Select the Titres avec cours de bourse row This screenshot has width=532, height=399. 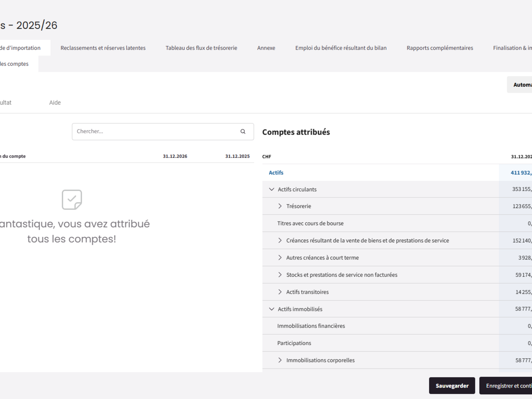(310, 223)
